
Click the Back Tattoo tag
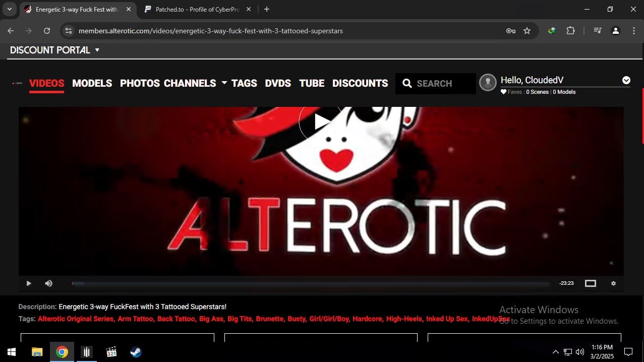pyautogui.click(x=176, y=319)
